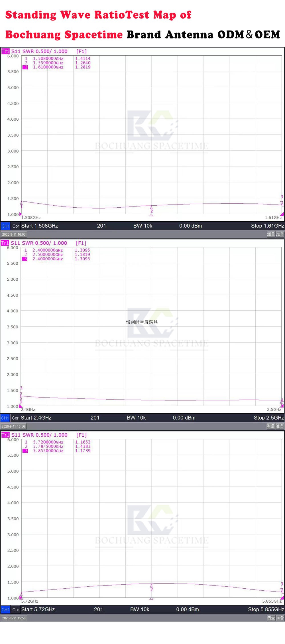
Task: Click 测量 status under the Stop 1.61GHz bar
Action: [271, 234]
